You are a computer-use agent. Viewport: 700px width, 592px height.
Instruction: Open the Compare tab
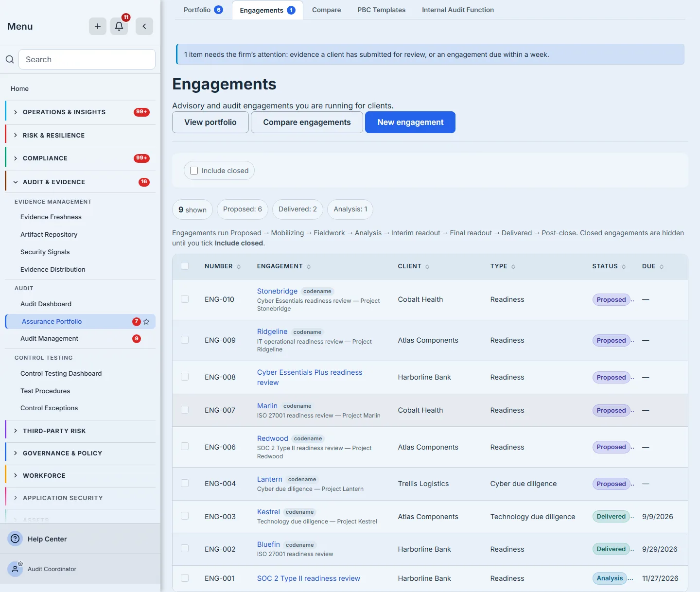[327, 10]
